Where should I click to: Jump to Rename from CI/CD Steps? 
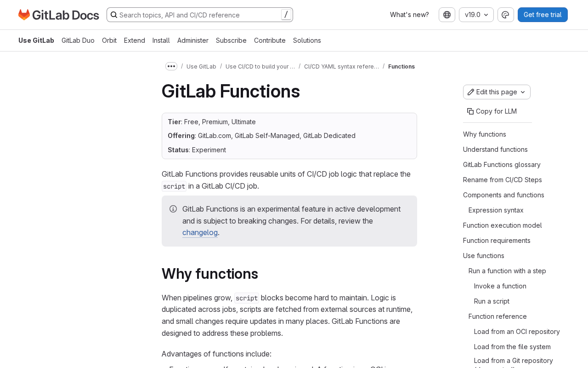[503, 180]
